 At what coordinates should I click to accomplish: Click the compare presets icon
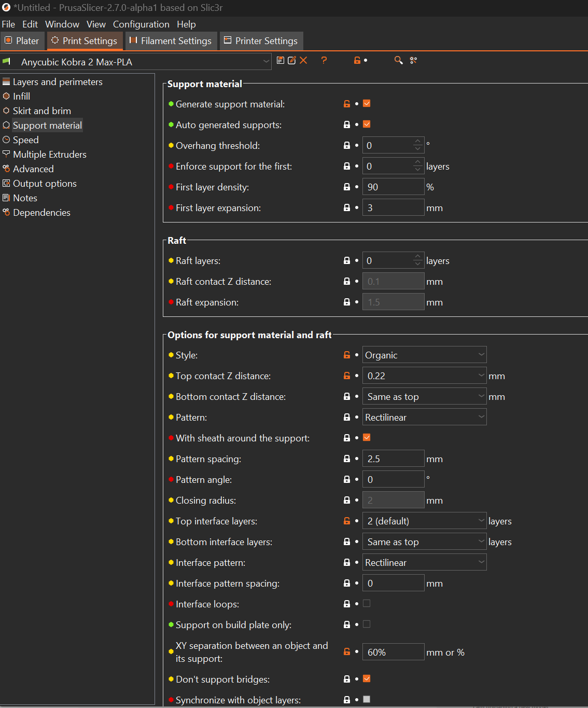tap(413, 61)
